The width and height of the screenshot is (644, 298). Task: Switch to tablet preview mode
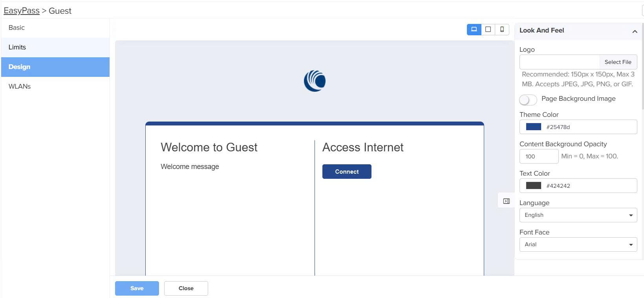[488, 29]
